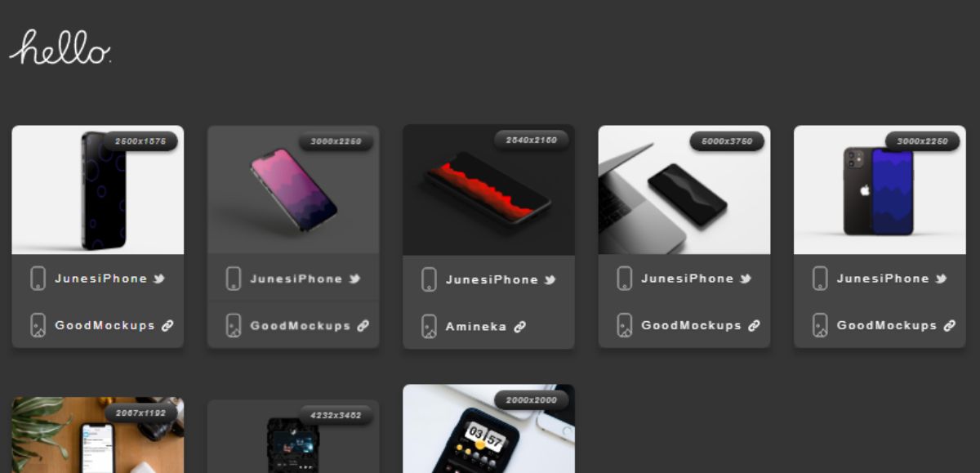Click Twitter icon in red wallpaper card
Screen dimensions: 980x473
(x=550, y=279)
